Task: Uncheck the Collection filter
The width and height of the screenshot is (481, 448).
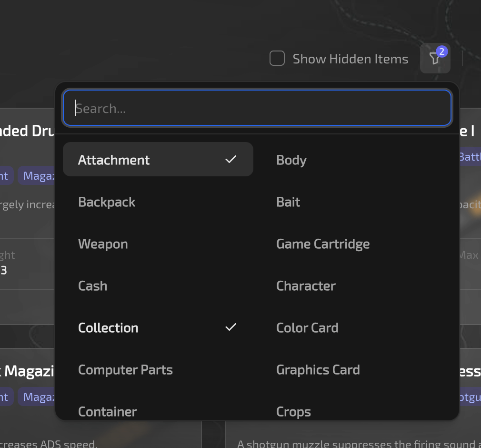Action: click(x=108, y=327)
